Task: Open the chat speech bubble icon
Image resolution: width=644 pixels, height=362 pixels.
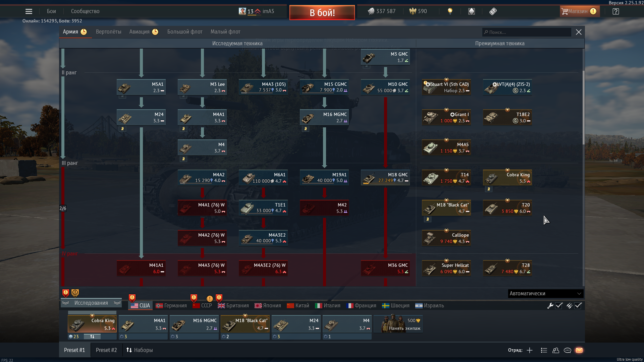Action: tap(568, 350)
